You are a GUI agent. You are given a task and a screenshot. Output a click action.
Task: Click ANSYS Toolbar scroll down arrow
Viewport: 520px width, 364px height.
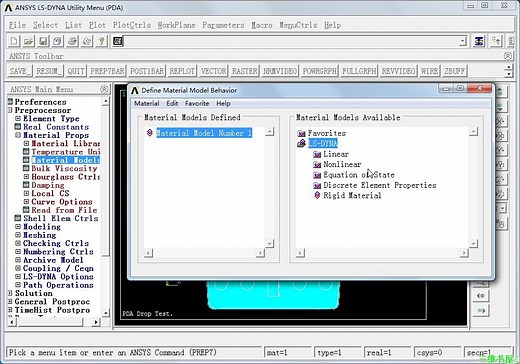[x=508, y=74]
